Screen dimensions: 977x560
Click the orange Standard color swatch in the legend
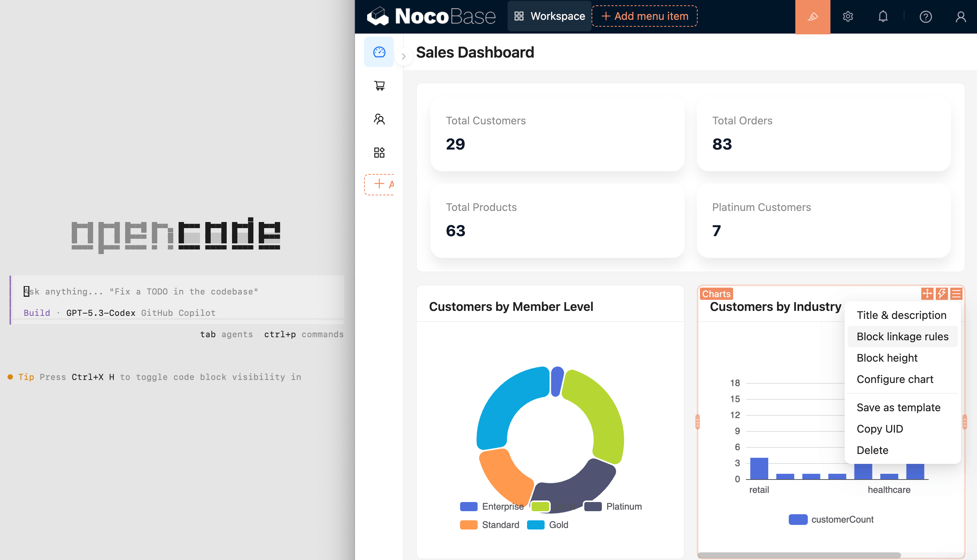pyautogui.click(x=469, y=524)
